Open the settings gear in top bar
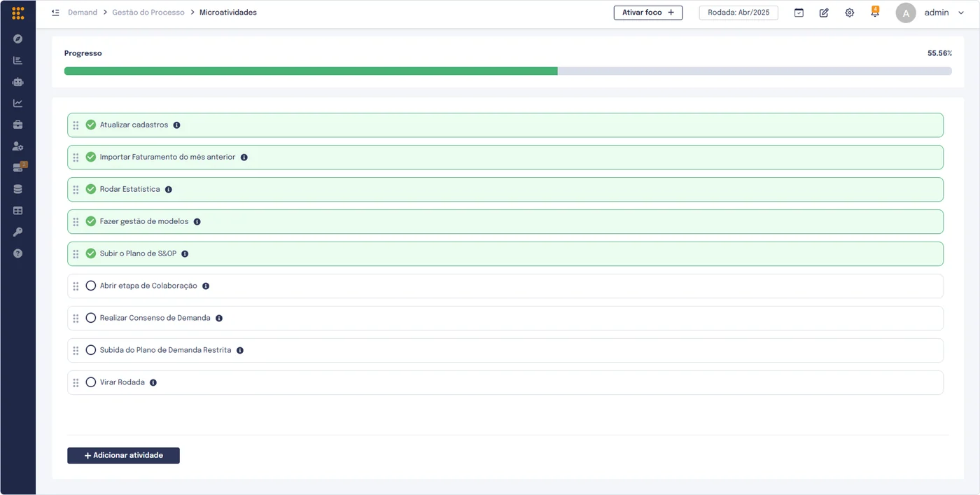This screenshot has height=495, width=980. [x=849, y=13]
